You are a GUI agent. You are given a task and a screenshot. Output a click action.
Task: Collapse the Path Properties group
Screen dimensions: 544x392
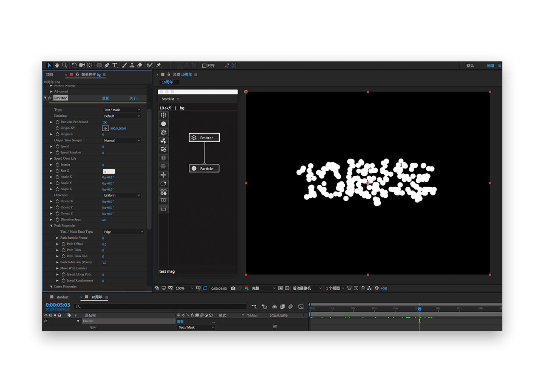tap(51, 226)
